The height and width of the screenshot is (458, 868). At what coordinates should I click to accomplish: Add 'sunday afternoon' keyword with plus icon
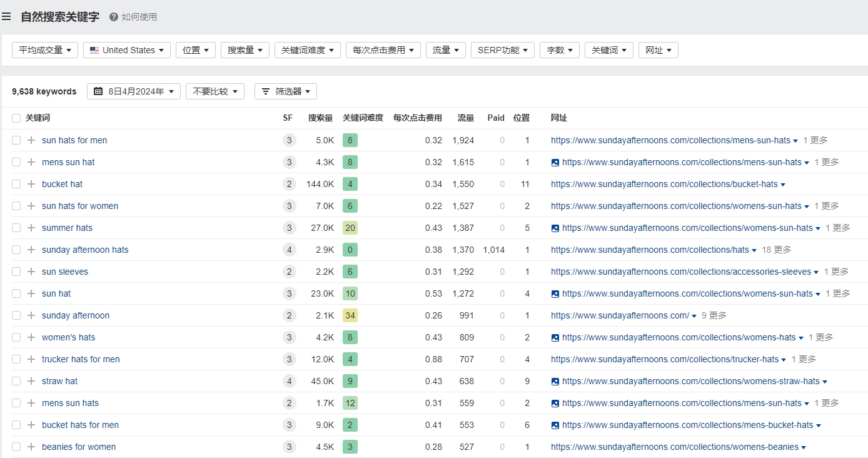(x=31, y=315)
